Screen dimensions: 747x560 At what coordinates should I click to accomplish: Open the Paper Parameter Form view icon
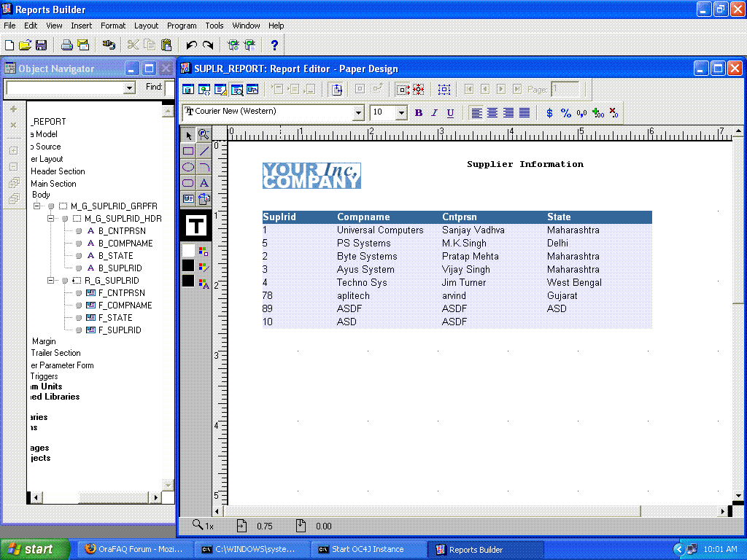click(x=252, y=89)
